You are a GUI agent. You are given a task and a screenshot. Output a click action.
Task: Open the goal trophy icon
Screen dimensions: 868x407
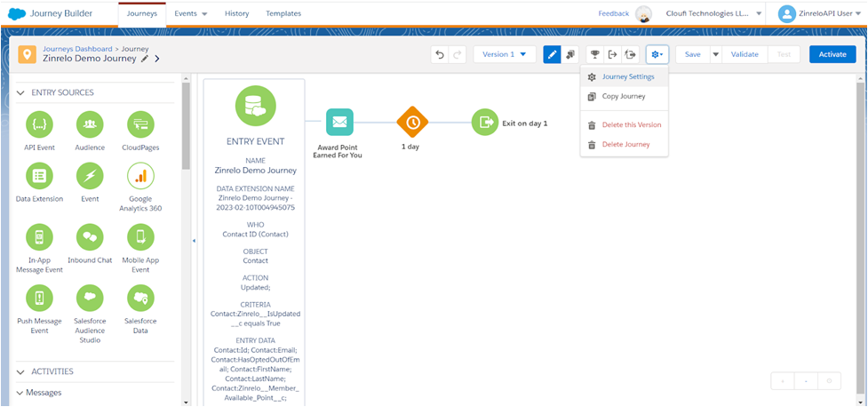point(595,54)
